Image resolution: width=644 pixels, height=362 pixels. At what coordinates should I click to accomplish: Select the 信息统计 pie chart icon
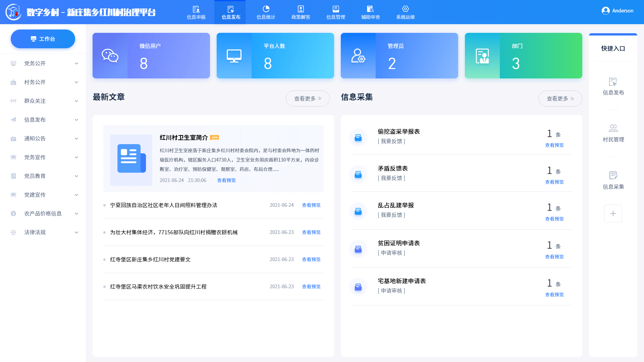(266, 9)
